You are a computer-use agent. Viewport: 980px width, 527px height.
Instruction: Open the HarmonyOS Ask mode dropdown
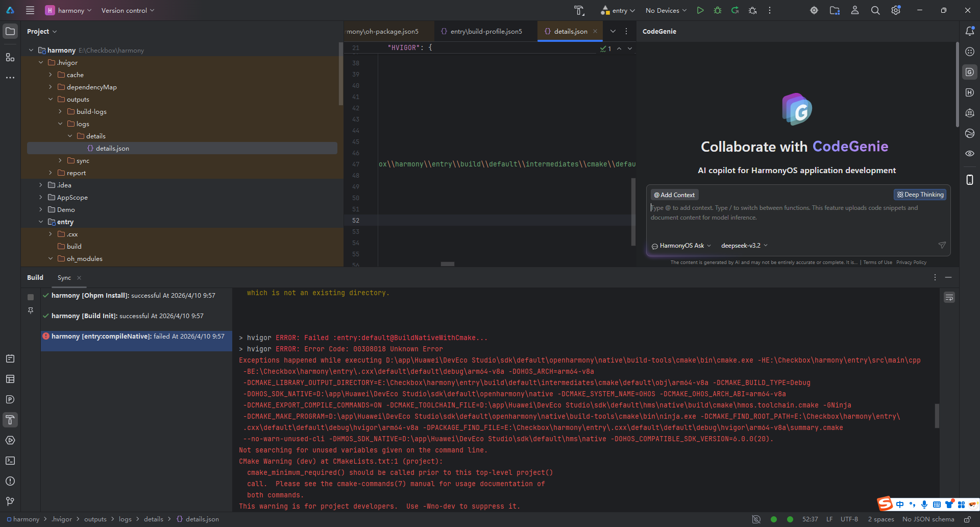pos(681,246)
